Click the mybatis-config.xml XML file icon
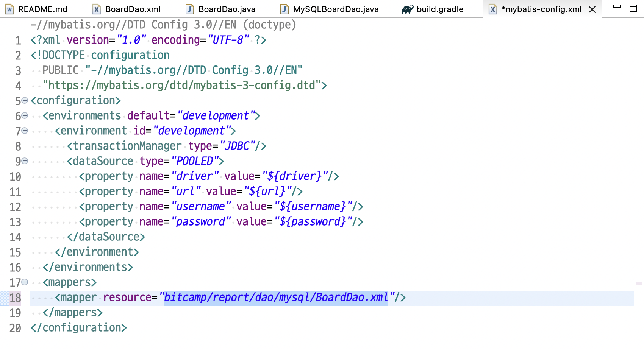Screen dimensions: 644x349 (493, 9)
